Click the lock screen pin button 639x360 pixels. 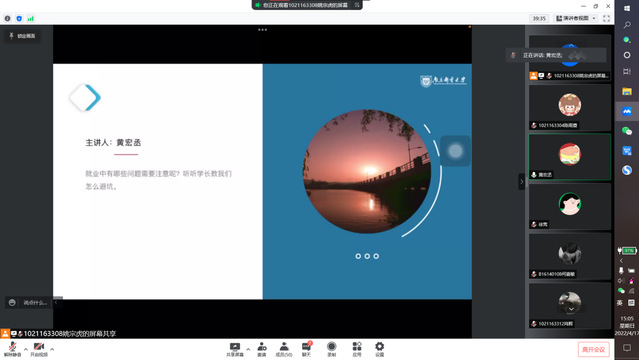click(22, 36)
